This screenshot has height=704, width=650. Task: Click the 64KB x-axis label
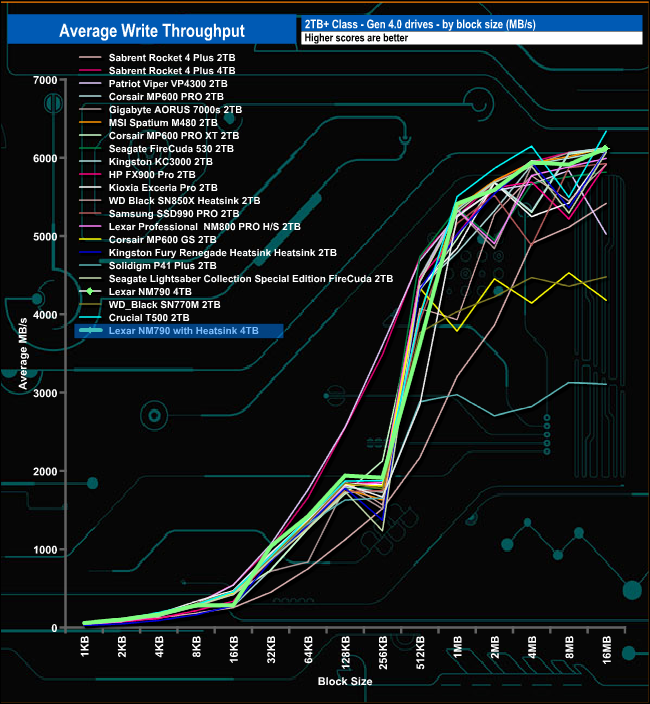coord(308,650)
